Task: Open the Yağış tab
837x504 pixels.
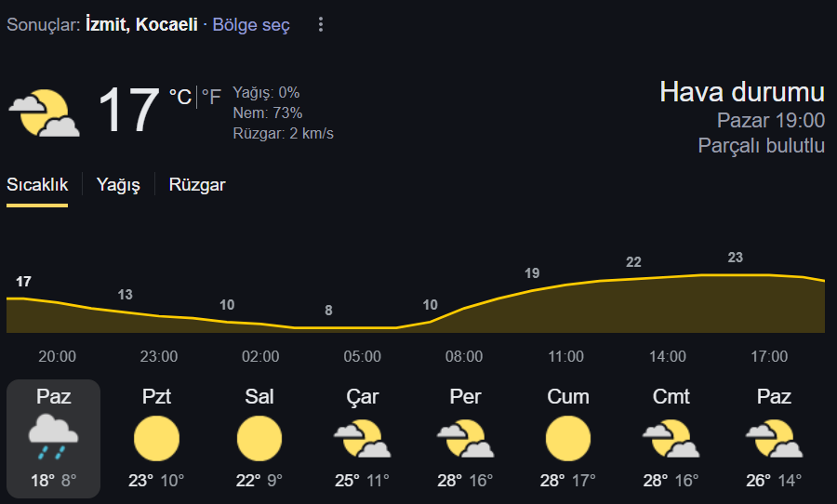Action: click(118, 185)
